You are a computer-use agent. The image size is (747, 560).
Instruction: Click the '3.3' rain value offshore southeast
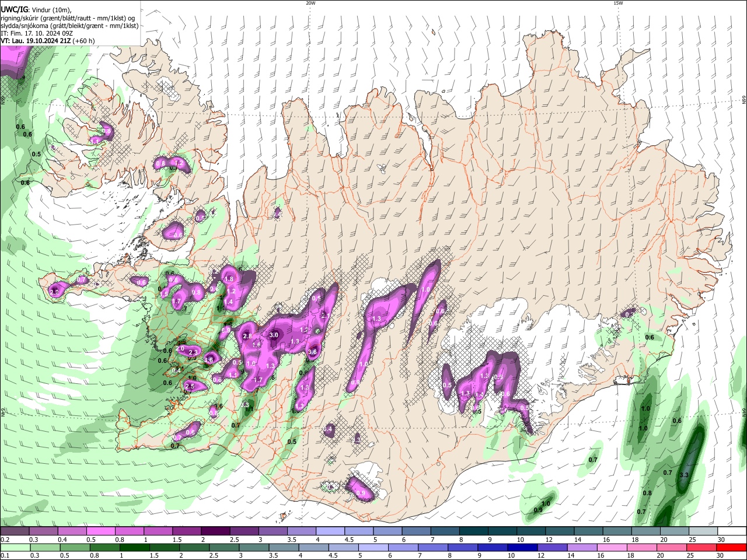click(x=684, y=475)
